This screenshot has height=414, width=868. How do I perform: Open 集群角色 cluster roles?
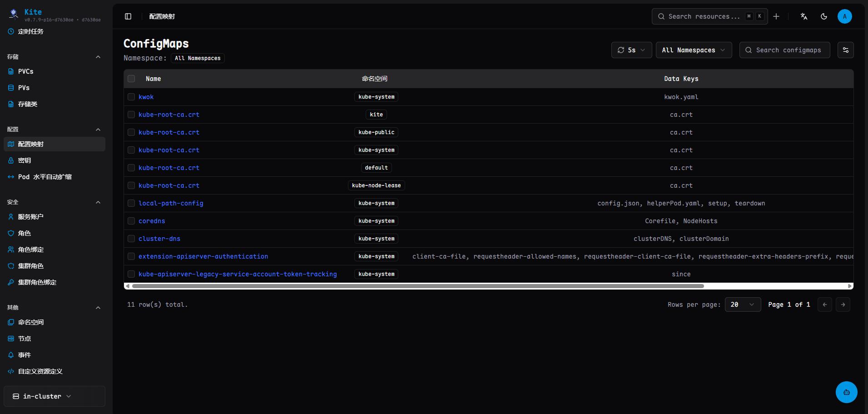(55, 266)
